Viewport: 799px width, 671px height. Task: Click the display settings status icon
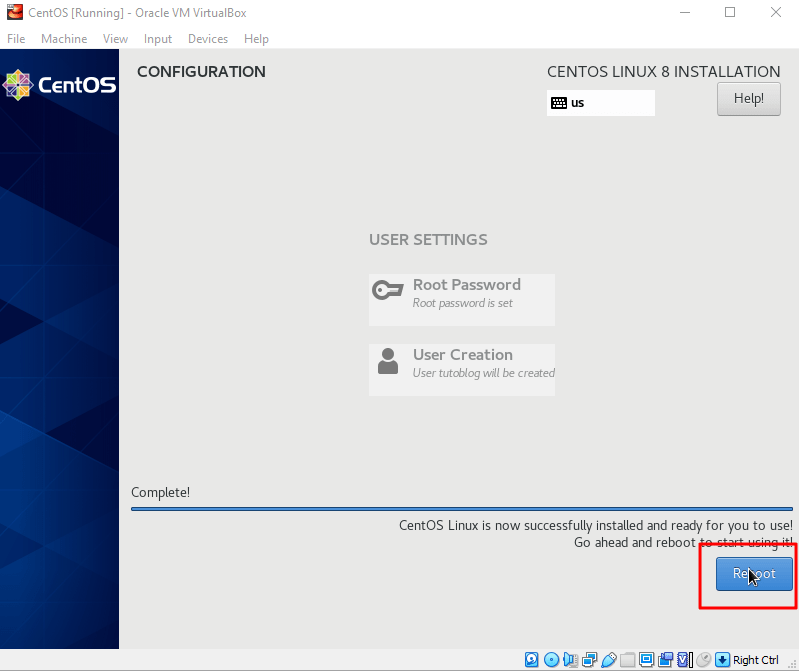click(x=646, y=660)
